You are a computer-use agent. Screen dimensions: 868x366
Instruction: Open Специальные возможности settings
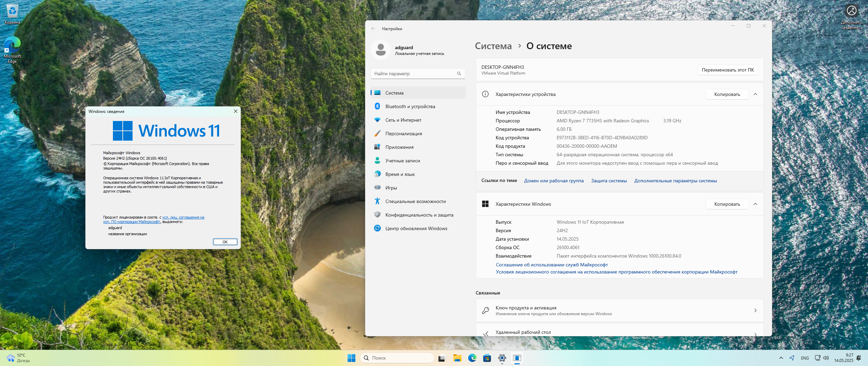tap(418, 201)
